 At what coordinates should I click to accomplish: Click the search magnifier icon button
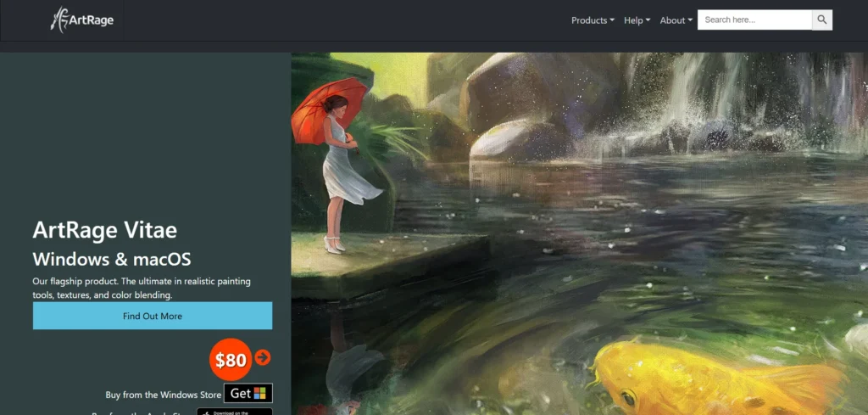pos(822,20)
